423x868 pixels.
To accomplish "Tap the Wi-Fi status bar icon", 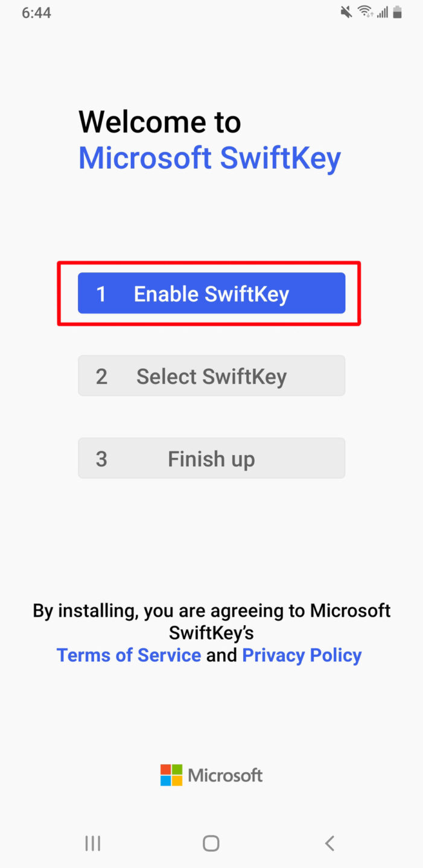I will tap(364, 12).
